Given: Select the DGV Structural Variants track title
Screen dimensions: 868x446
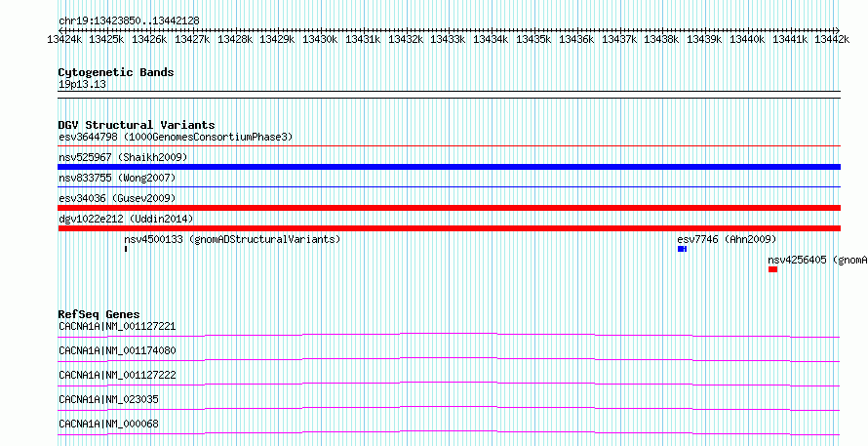Looking at the screenshot, I should point(137,125).
